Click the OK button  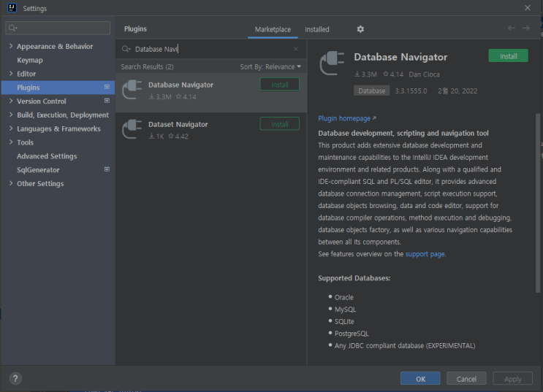point(420,379)
